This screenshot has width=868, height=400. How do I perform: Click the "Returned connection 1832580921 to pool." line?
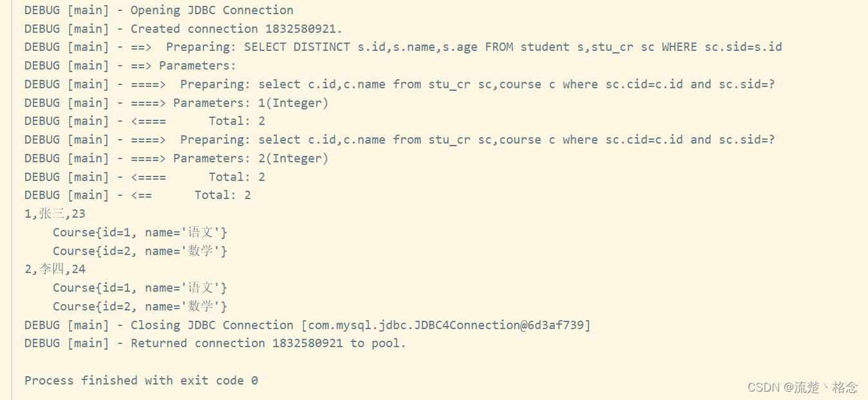(x=215, y=343)
